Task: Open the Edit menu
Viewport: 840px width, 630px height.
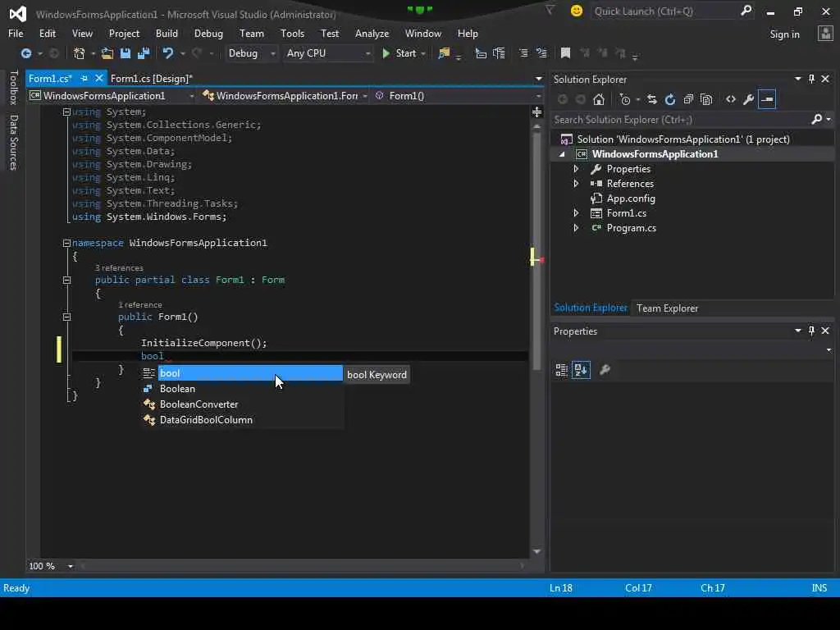Action: click(x=48, y=33)
